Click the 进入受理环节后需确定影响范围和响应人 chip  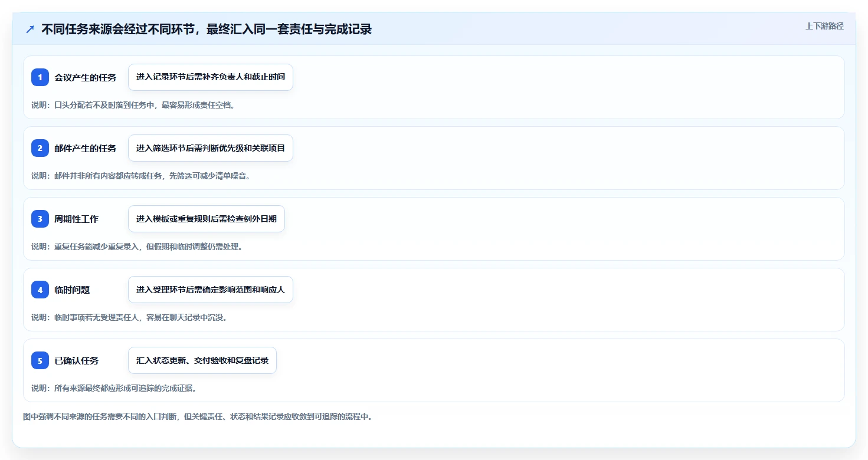click(x=211, y=290)
